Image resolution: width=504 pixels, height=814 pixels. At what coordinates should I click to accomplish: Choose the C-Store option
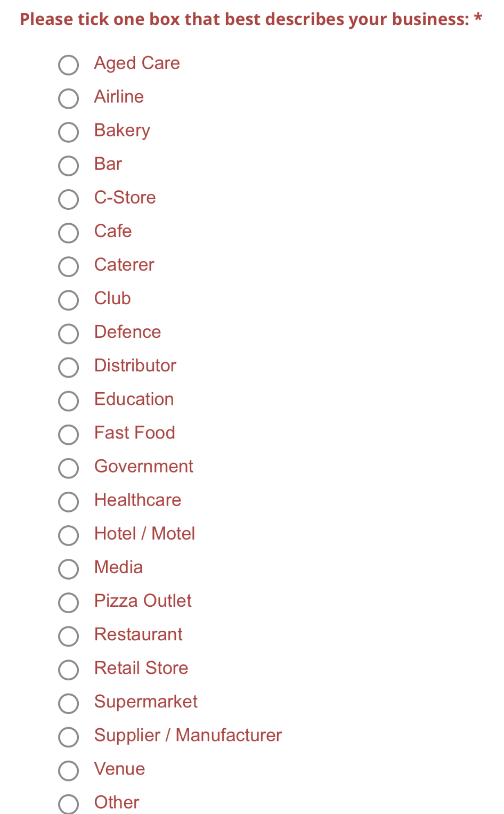tap(68, 199)
